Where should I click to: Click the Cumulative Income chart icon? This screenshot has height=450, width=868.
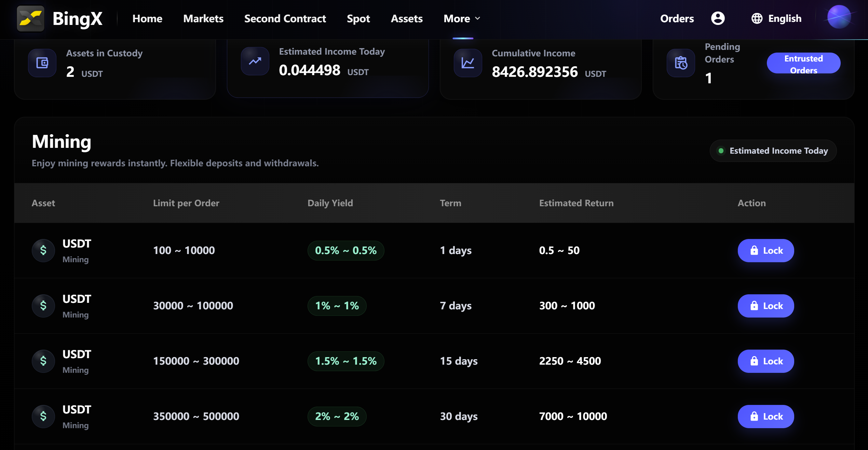tap(468, 63)
